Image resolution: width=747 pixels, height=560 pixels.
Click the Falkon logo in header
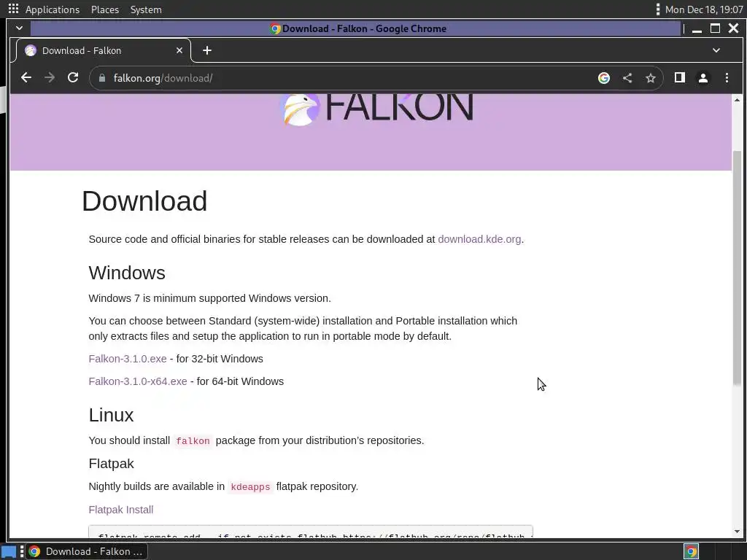click(x=376, y=109)
